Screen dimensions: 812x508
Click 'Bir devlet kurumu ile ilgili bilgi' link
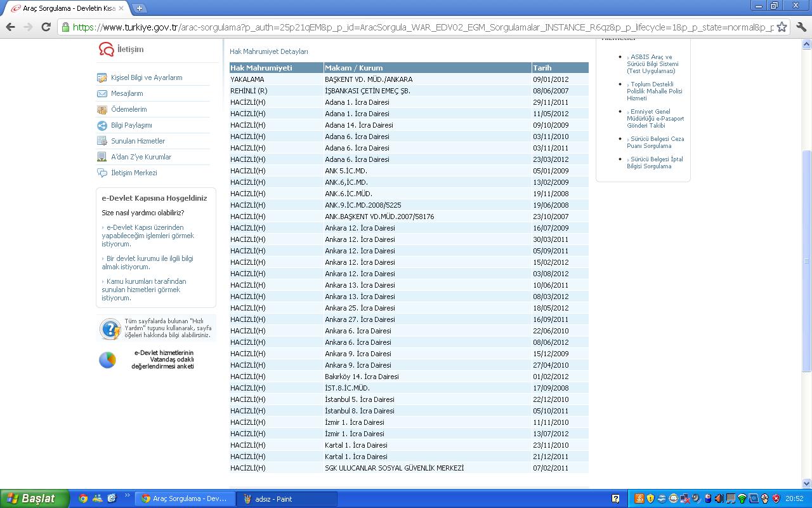[x=147, y=263]
